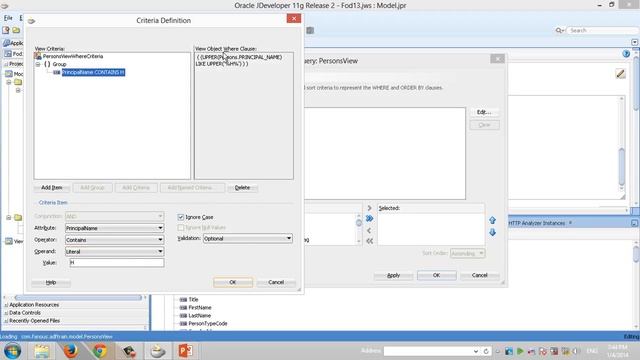The image size is (640, 360).
Task: Click the blue move-down arrow icon
Action: [493, 233]
